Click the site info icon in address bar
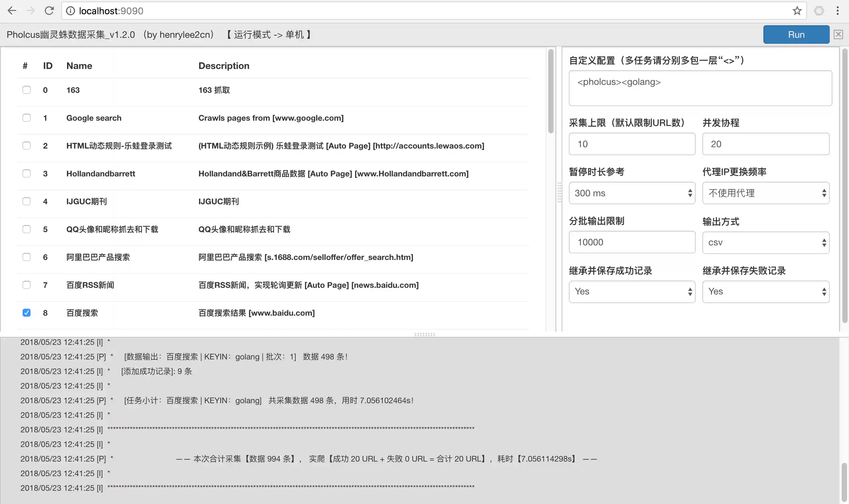This screenshot has height=504, width=849. pos(70,11)
